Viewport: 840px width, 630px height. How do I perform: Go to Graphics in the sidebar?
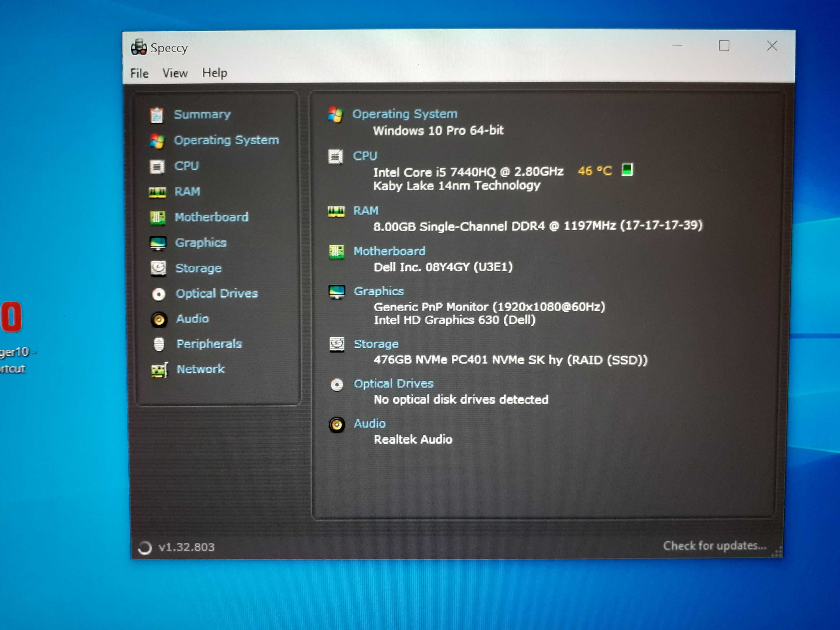click(200, 243)
